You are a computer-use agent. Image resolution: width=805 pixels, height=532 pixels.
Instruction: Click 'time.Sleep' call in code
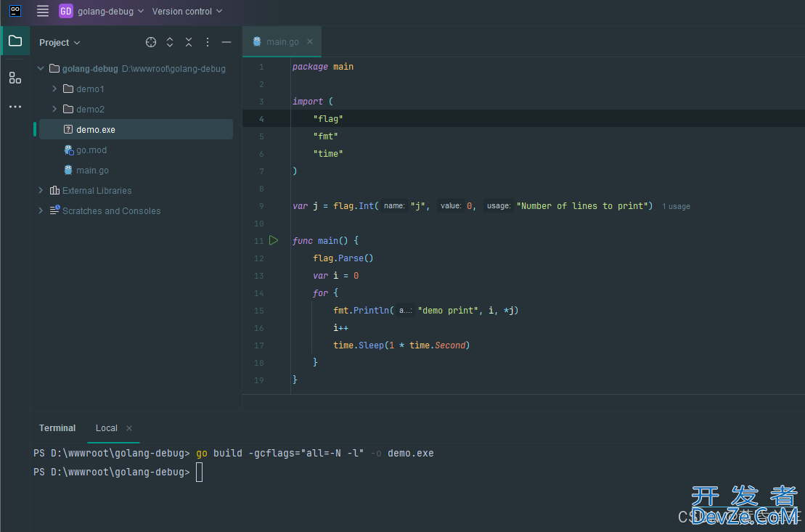[359, 345]
